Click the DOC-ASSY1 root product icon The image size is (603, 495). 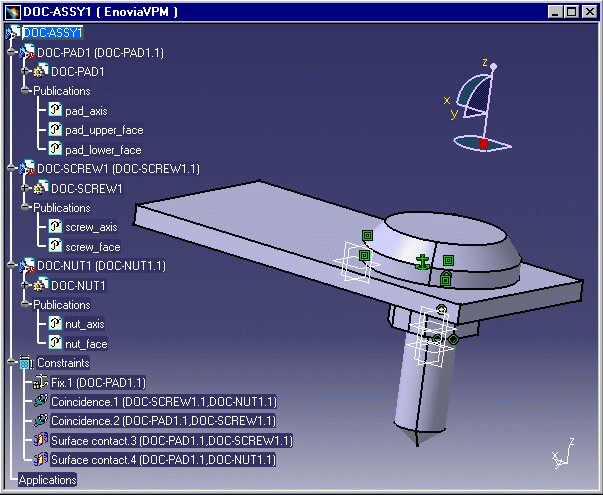pyautogui.click(x=12, y=33)
